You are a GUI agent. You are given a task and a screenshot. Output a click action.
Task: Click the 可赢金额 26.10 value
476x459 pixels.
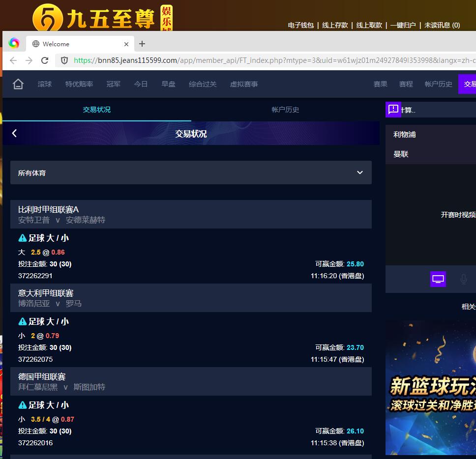(x=355, y=431)
